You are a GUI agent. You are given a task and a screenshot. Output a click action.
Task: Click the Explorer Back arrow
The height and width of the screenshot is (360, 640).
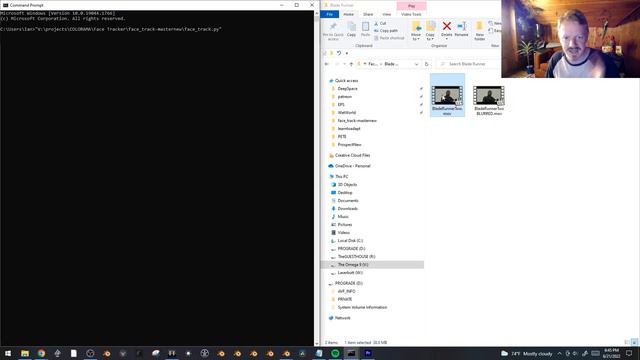tap(327, 64)
